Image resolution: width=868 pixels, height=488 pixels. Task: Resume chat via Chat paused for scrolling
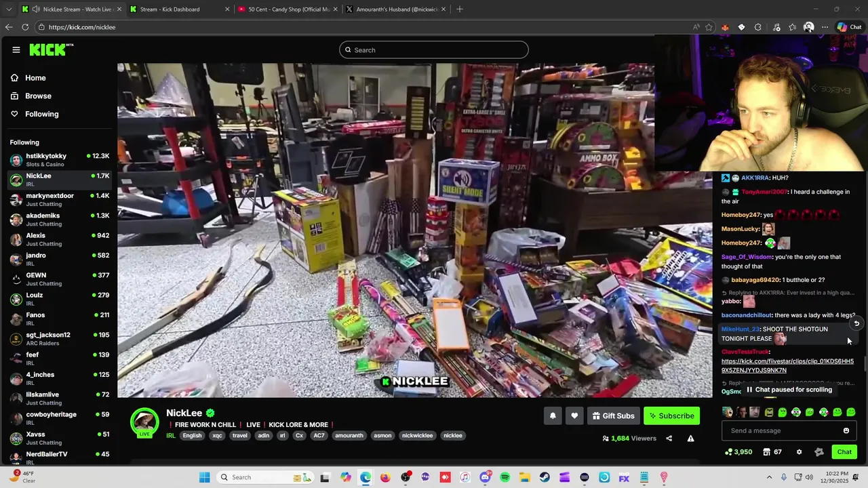coord(789,390)
